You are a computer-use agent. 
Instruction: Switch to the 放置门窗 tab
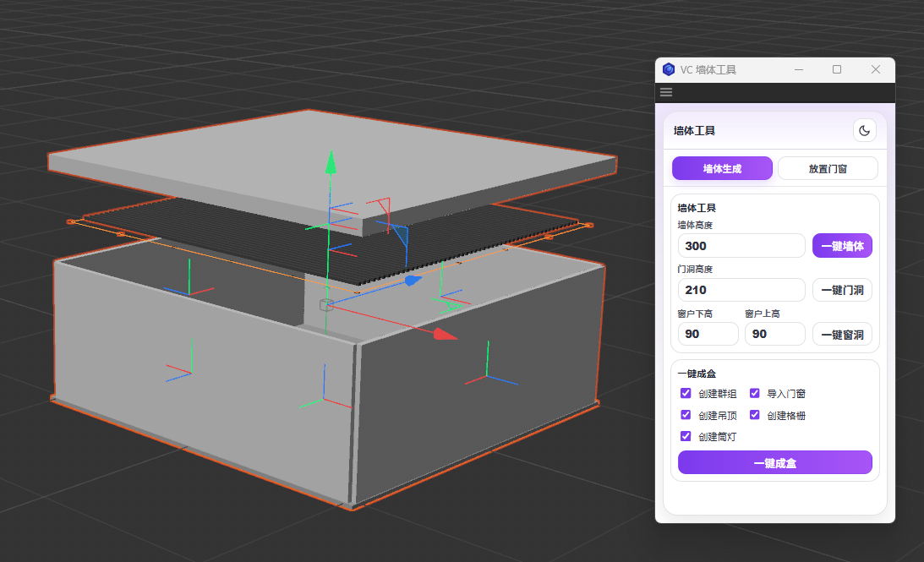tap(827, 168)
